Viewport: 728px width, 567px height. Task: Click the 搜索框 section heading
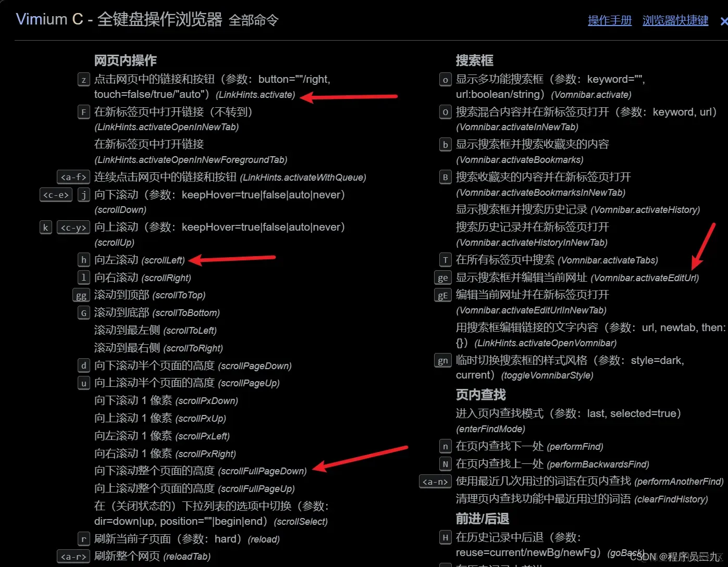474,60
